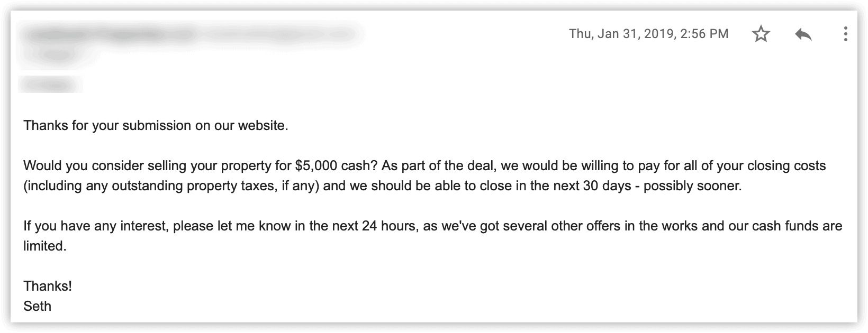Click the blurred sender name in header
This screenshot has height=333, width=868.
[110, 35]
